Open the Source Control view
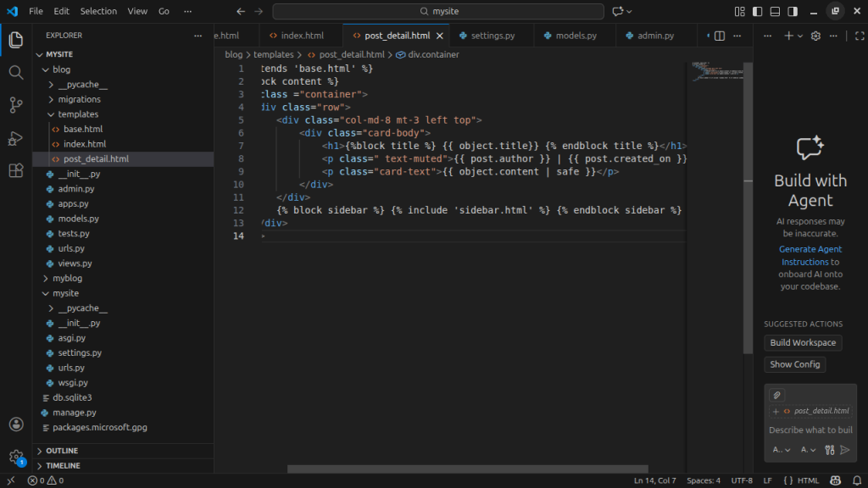The image size is (868, 488). click(15, 105)
